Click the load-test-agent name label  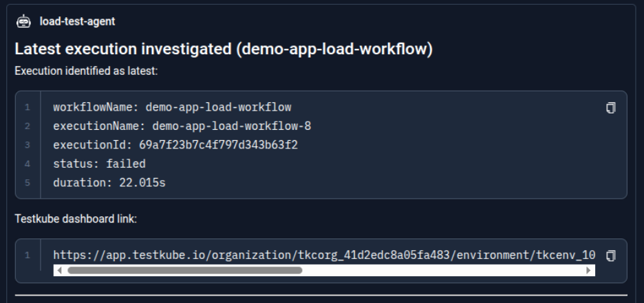pos(77,21)
